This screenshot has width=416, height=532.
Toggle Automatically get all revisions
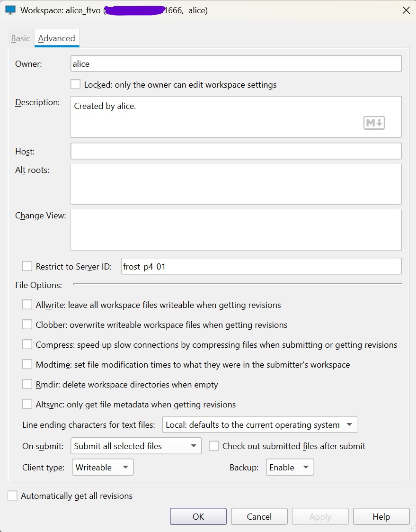click(x=12, y=496)
